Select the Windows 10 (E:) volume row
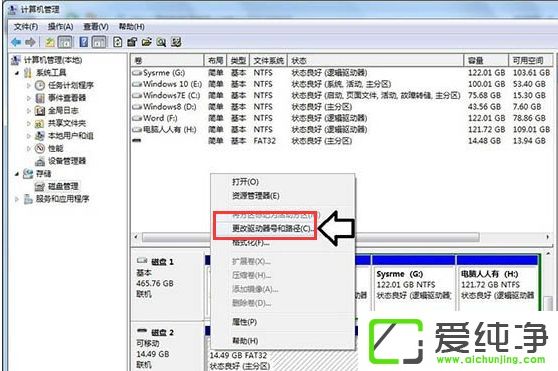558x371 pixels. click(x=341, y=84)
